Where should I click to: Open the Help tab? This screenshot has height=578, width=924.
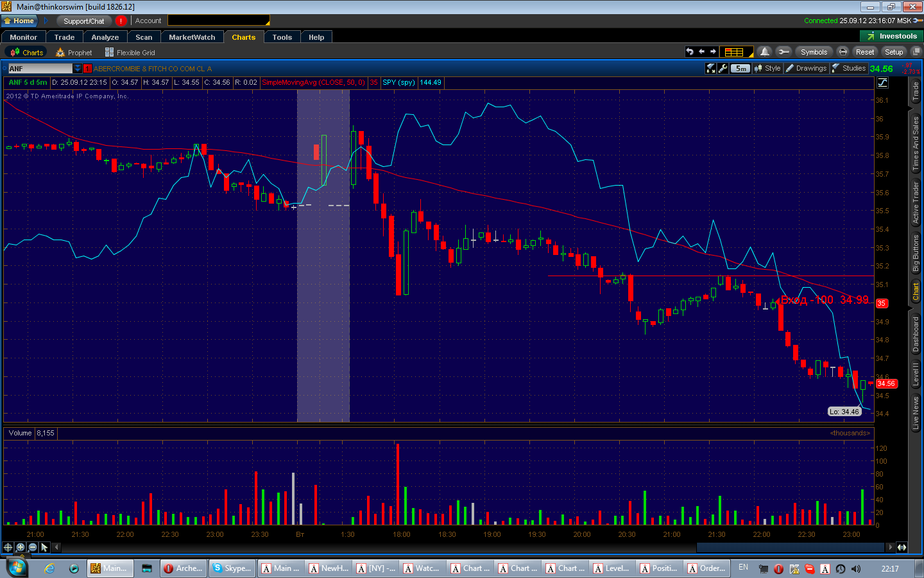tap(316, 37)
